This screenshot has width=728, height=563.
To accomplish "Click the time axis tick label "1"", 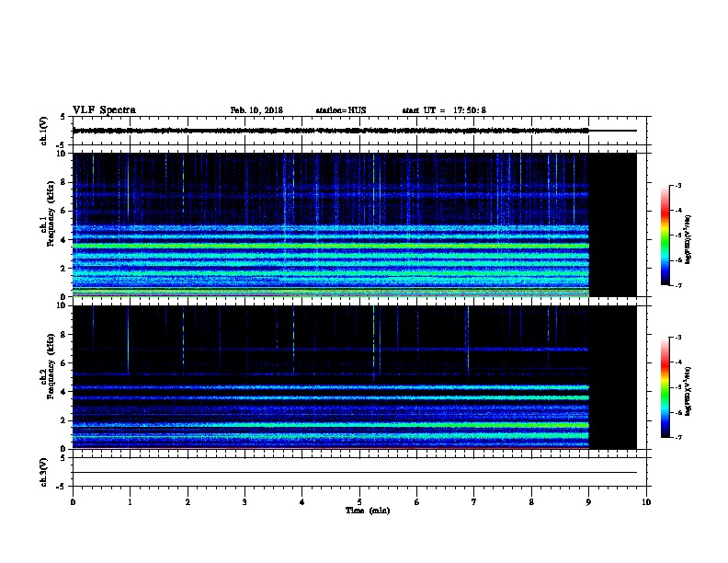I will click(130, 502).
